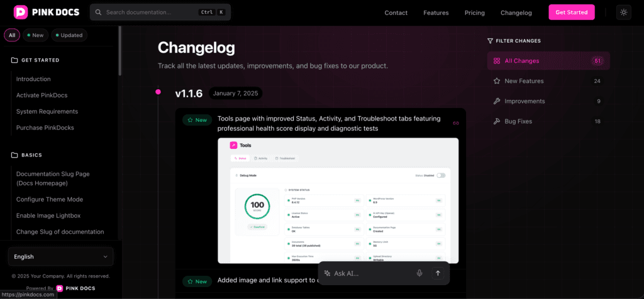Toggle light/dark theme sun icon
644x299 pixels.
(623, 13)
